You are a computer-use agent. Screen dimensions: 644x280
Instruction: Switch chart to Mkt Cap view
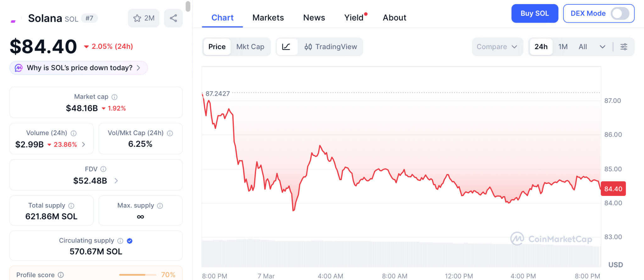pos(250,47)
